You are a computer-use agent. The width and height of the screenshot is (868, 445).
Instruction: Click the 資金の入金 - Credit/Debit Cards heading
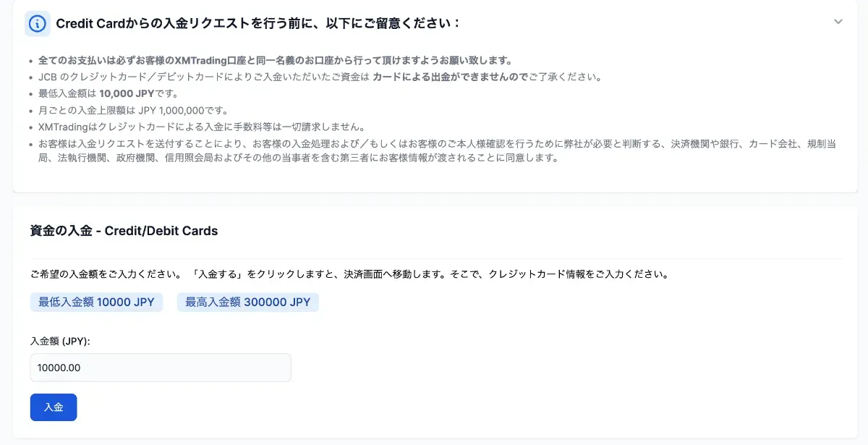(123, 231)
